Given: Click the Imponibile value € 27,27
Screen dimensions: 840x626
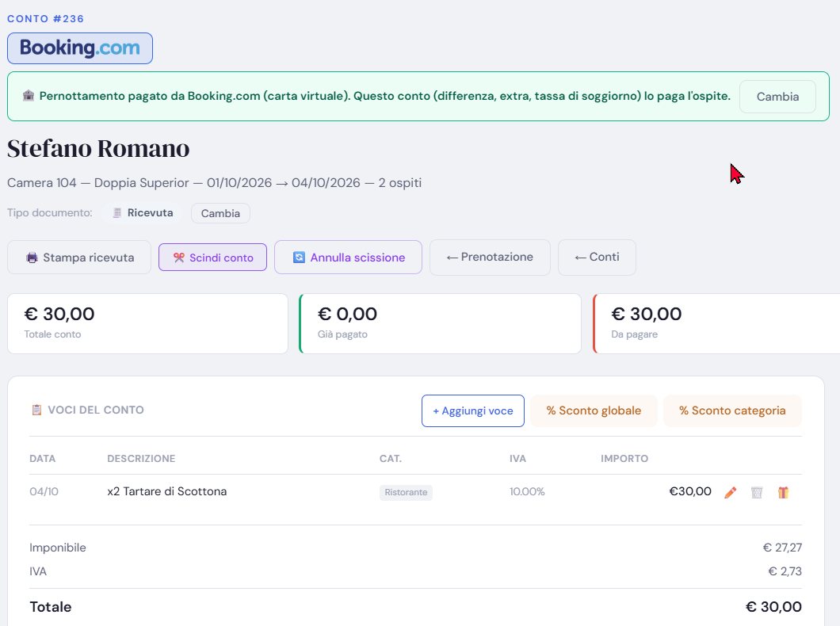Looking at the screenshot, I should [782, 548].
